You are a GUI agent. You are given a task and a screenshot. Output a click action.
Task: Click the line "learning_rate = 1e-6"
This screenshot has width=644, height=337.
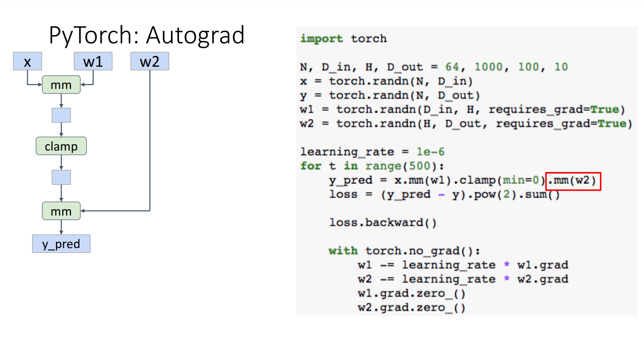(372, 152)
